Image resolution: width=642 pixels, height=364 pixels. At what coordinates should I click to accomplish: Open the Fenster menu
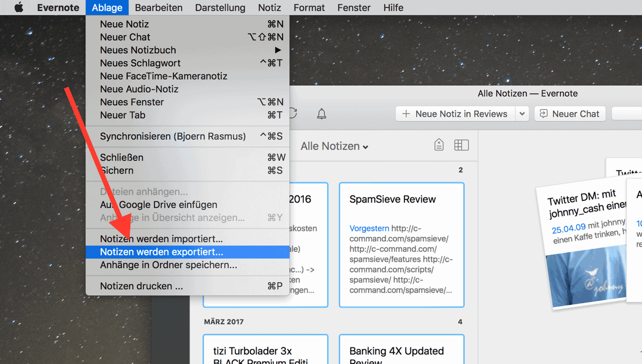coord(354,7)
